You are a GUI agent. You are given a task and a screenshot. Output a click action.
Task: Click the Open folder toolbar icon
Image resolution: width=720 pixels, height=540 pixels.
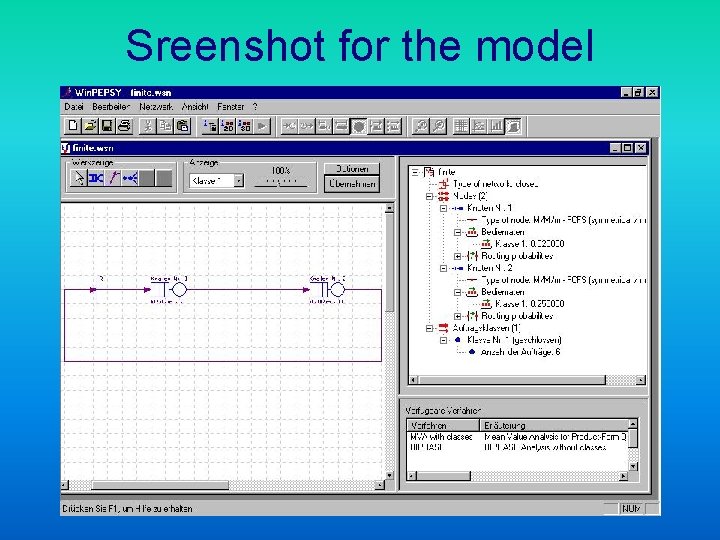pyautogui.click(x=90, y=126)
